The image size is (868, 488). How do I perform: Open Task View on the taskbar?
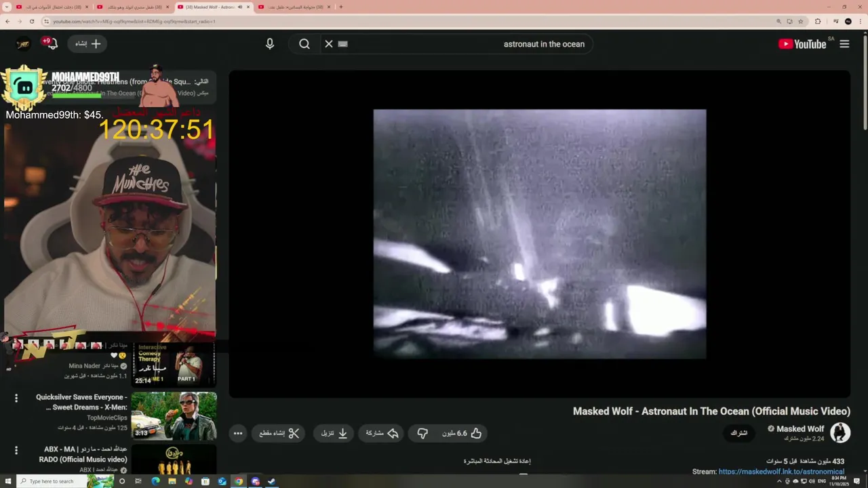[x=138, y=481]
